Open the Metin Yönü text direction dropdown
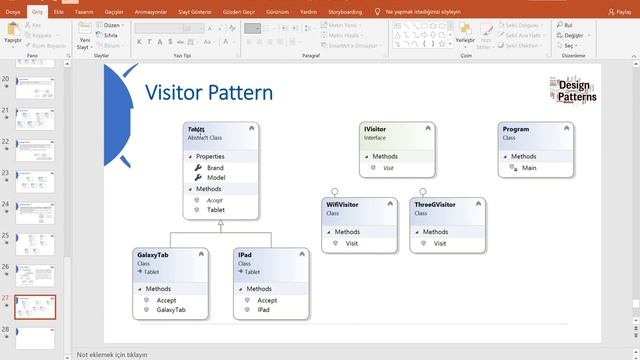The width and height of the screenshot is (640, 360). pos(342,25)
